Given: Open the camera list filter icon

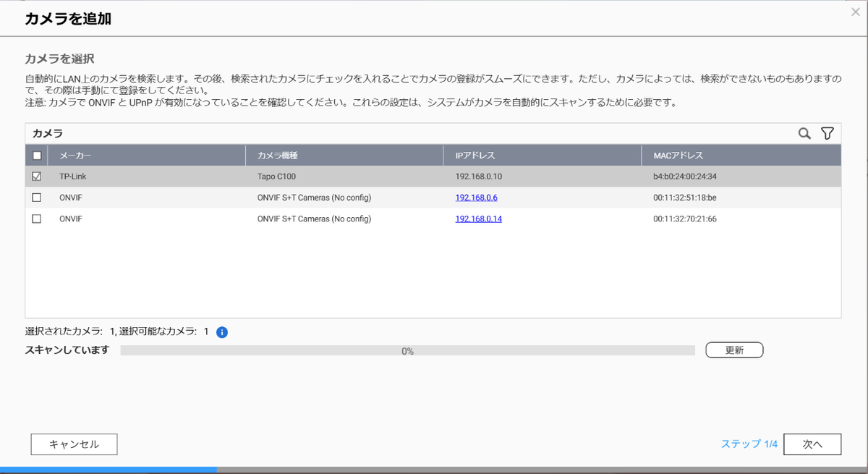Looking at the screenshot, I should point(827,134).
